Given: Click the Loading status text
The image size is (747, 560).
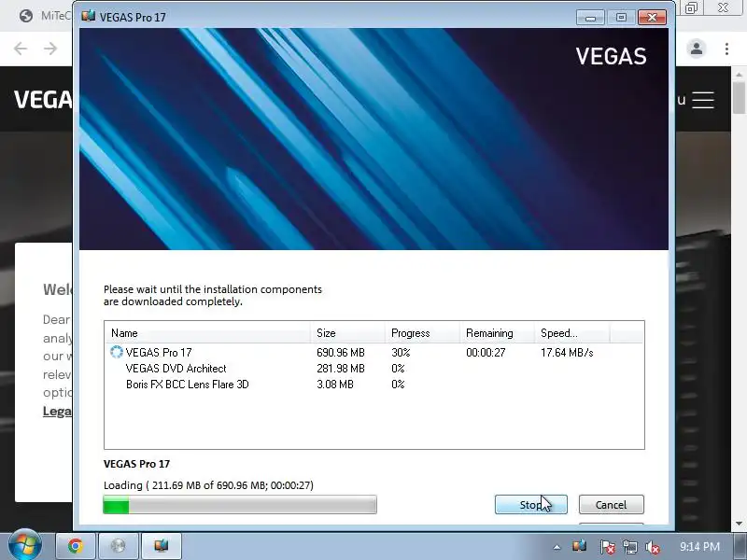Looking at the screenshot, I should click(208, 485).
